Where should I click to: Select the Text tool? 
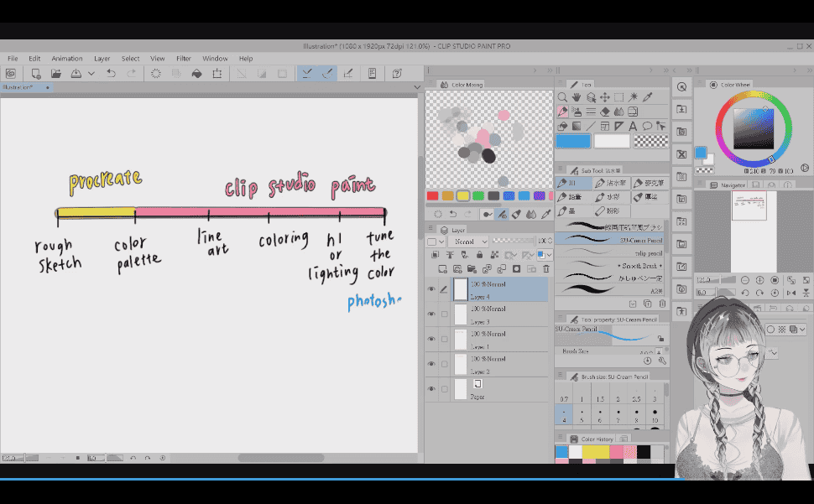pyautogui.click(x=633, y=126)
